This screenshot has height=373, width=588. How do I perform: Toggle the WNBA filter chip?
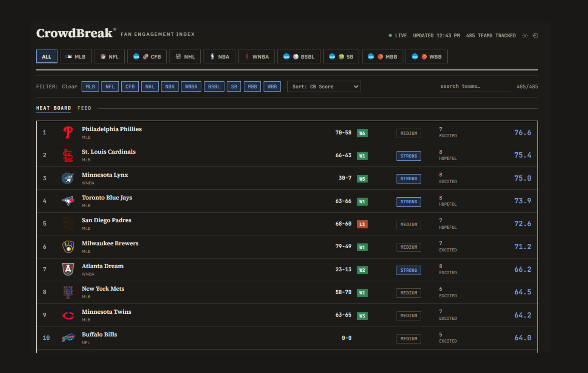pyautogui.click(x=191, y=87)
